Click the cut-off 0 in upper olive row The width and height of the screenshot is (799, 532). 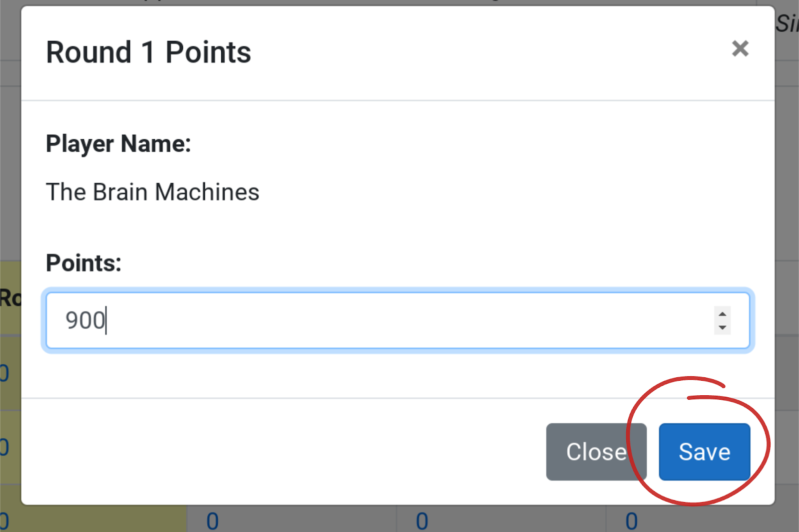[x=4, y=373]
